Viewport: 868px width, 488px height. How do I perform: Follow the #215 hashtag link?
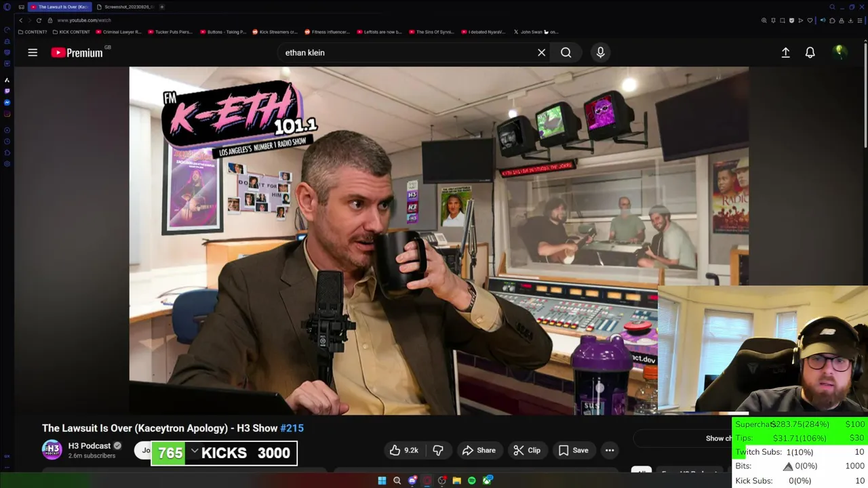pyautogui.click(x=292, y=428)
